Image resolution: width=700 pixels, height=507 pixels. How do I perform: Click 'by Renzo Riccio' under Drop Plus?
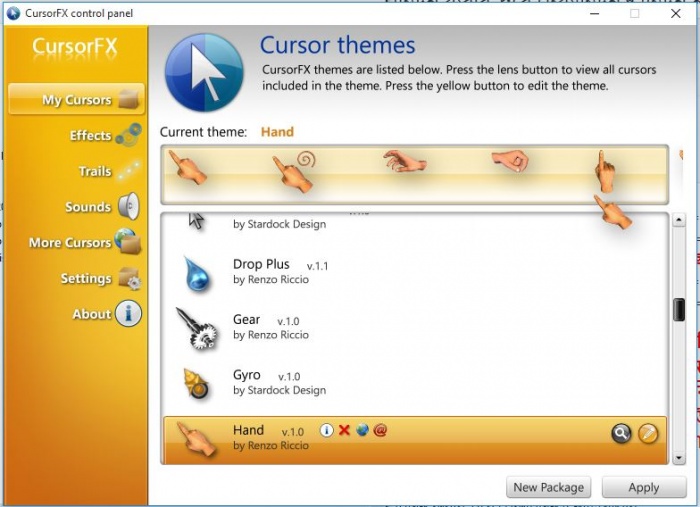coord(271,279)
